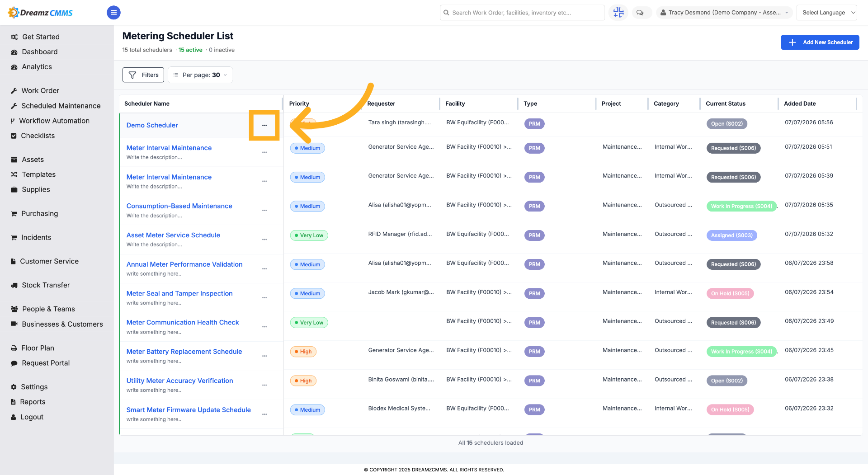Screen dimensions: 868x475
Task: Click Assigned (S003) status badge
Action: point(732,235)
